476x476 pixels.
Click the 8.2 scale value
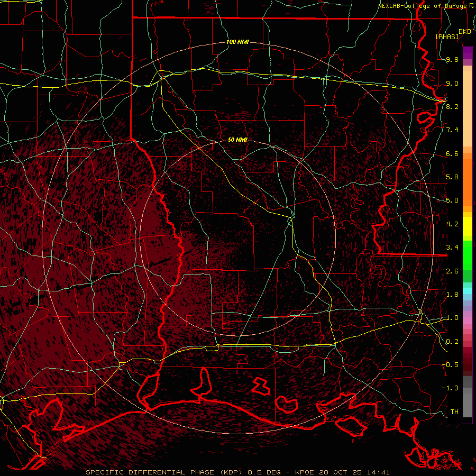452,106
